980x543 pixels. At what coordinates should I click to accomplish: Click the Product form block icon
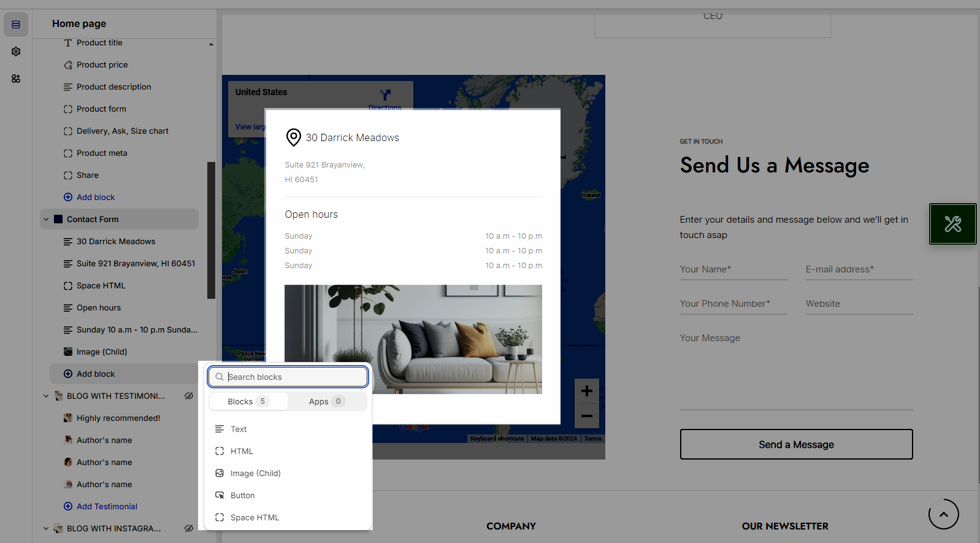68,109
